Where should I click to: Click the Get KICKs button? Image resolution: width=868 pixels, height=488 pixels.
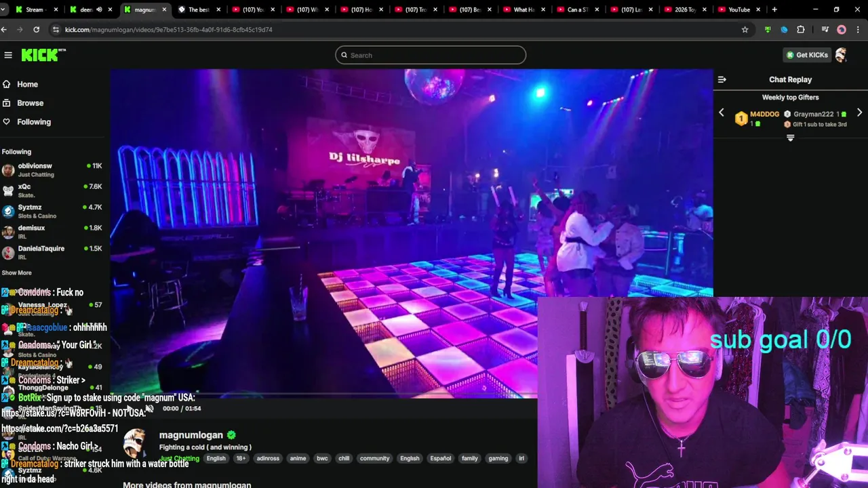point(807,55)
